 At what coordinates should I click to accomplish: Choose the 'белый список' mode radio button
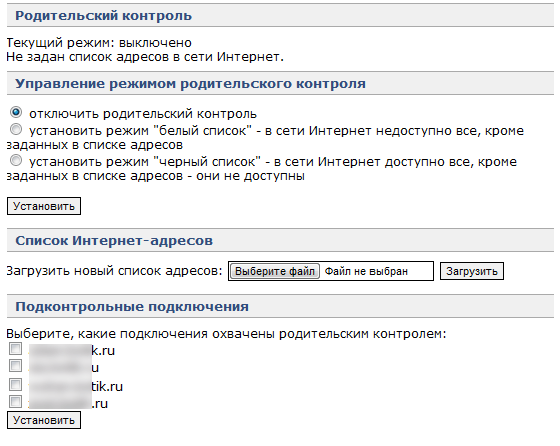point(16,129)
